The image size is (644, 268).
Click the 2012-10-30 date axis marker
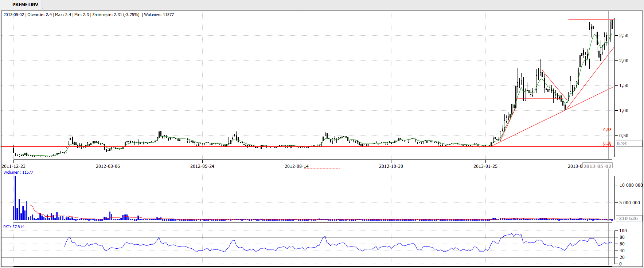391,166
